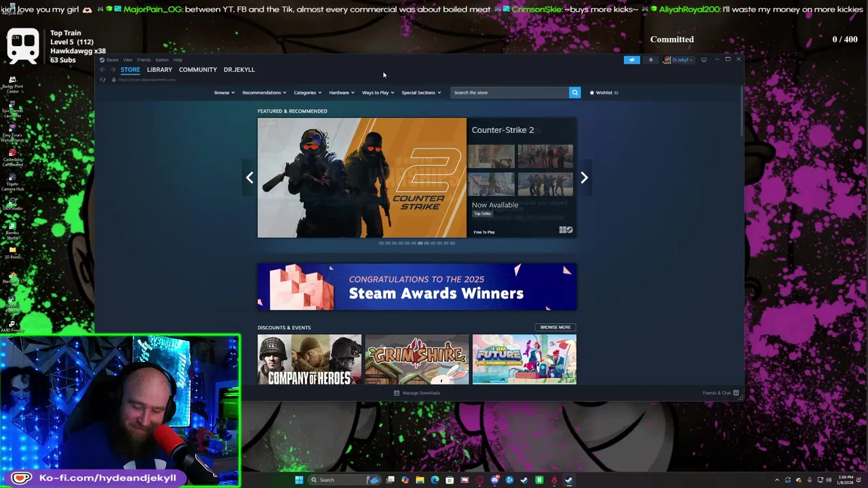Open Tiny Tina's Wonderlands desktop icon
Viewport: 868px width, 488px height.
click(x=12, y=131)
